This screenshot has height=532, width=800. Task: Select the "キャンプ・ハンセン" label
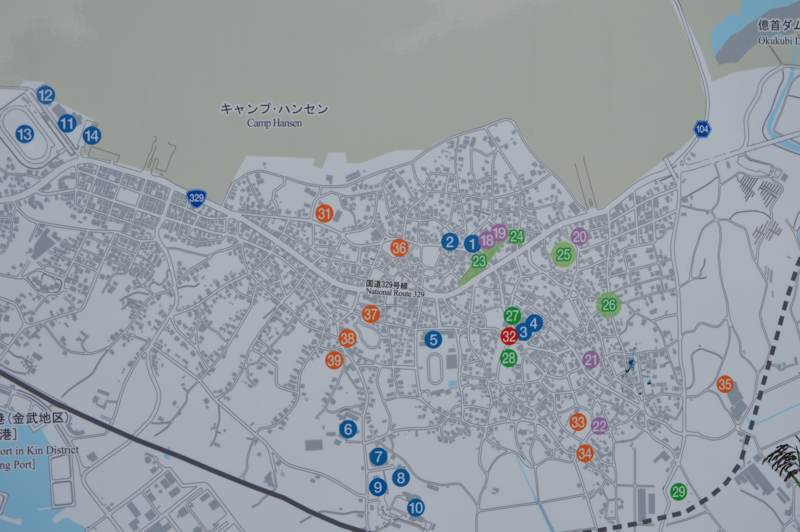[x=274, y=109]
